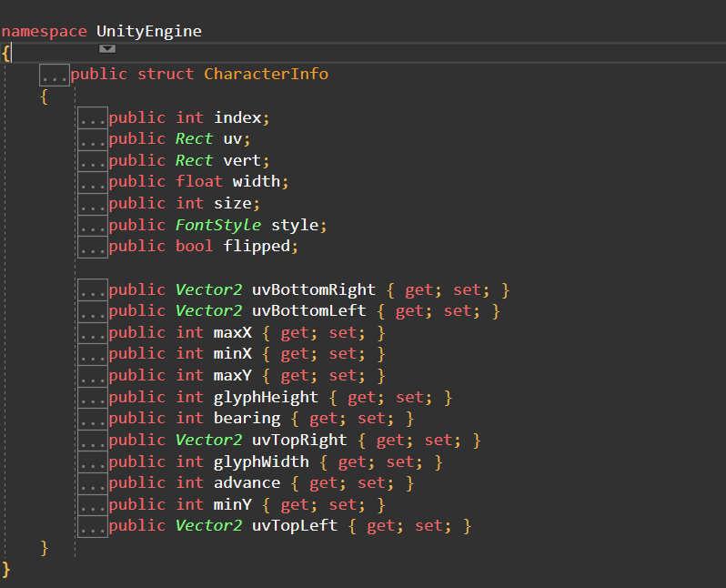Screen dimensions: 726x588
Task: Click the 'uvTopLeft' property name
Action: click(x=295, y=526)
